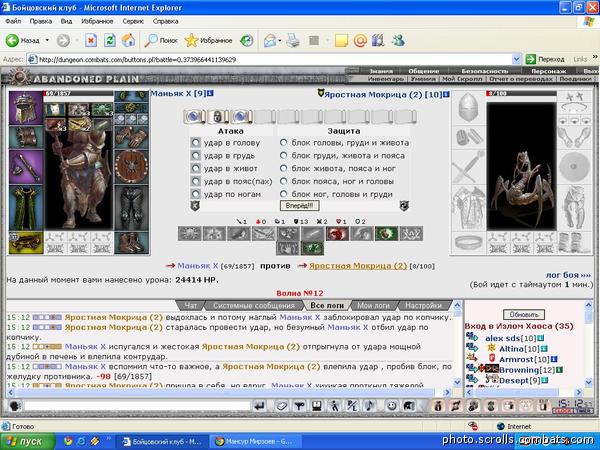Use the red eye combat ability icon
The width and height of the screenshot is (600, 450).
tap(337, 233)
